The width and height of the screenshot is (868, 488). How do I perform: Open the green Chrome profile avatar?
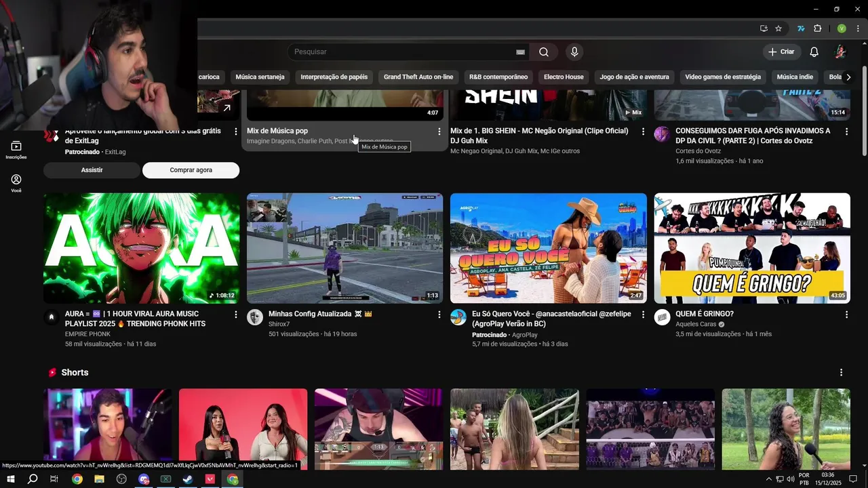[x=842, y=28]
